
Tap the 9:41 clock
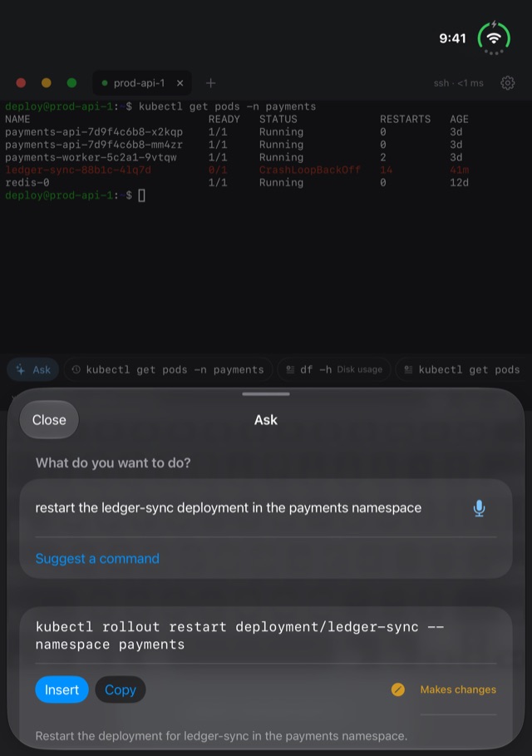click(452, 38)
